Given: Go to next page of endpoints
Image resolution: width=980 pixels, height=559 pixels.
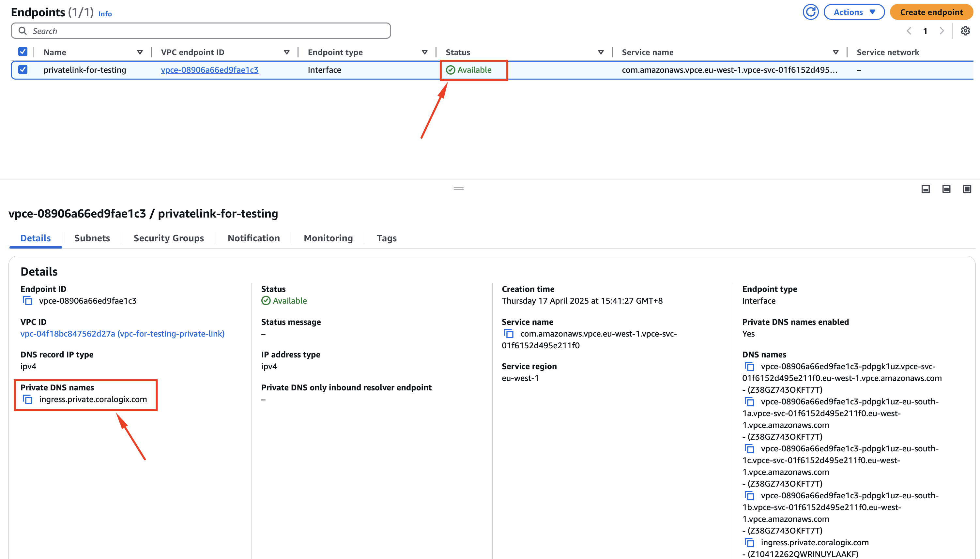Looking at the screenshot, I should 942,31.
